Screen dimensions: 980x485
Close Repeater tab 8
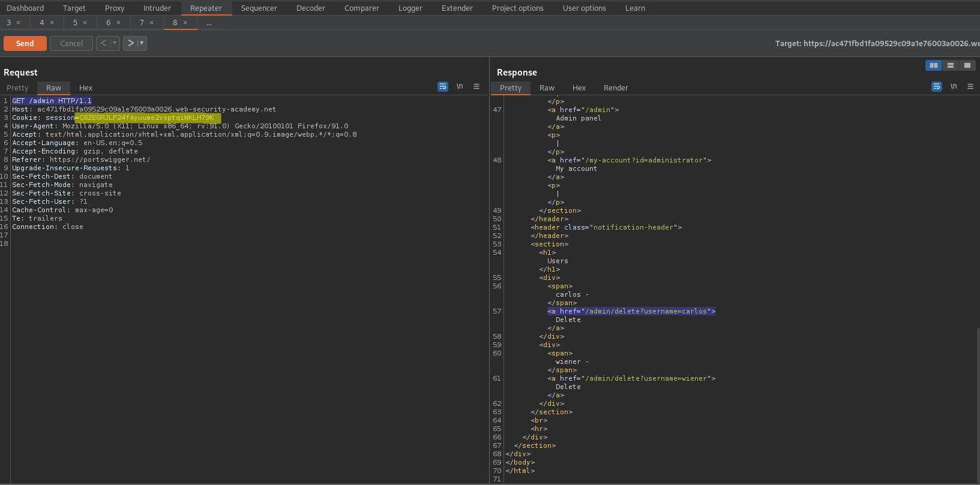[x=185, y=23]
